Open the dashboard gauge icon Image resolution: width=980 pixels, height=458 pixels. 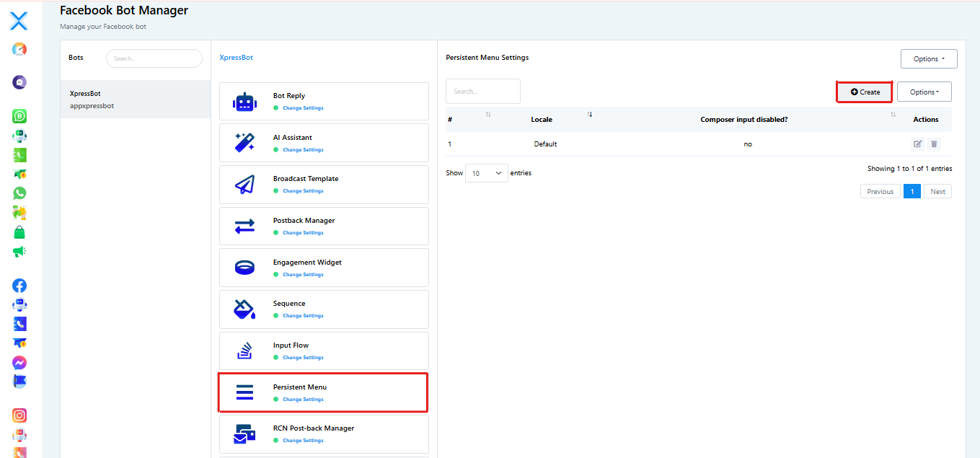tap(19, 50)
